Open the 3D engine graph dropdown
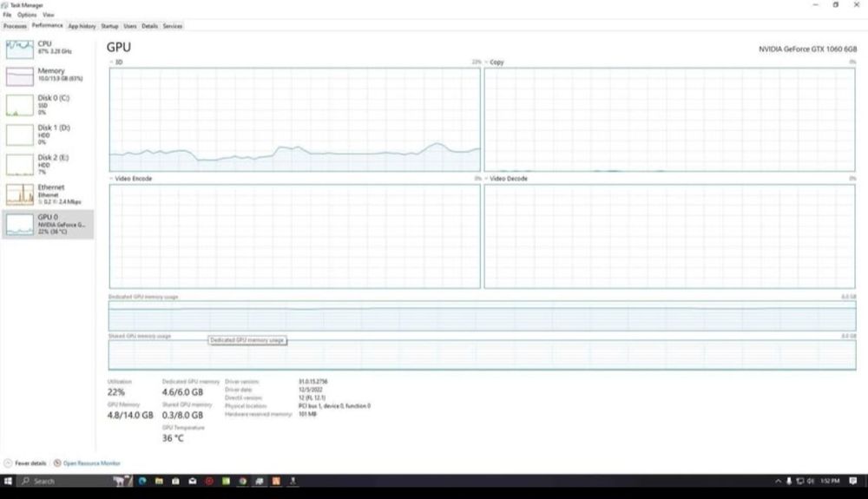 [x=116, y=62]
